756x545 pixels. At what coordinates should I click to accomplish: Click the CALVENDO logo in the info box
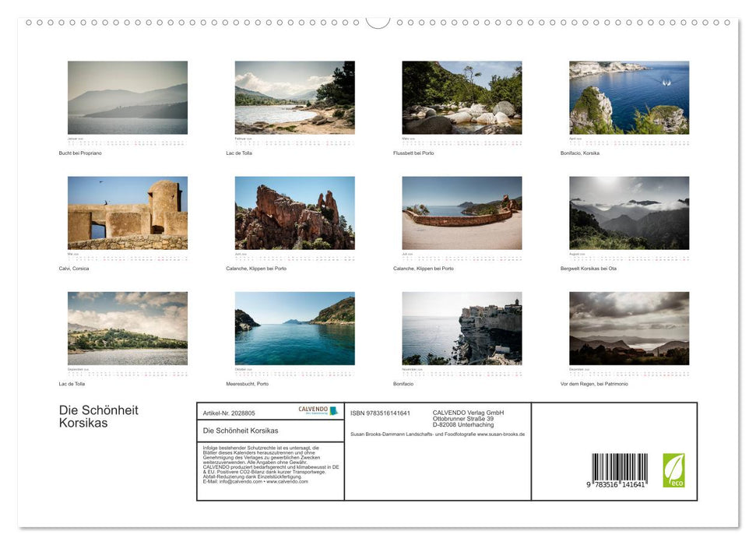point(318,410)
